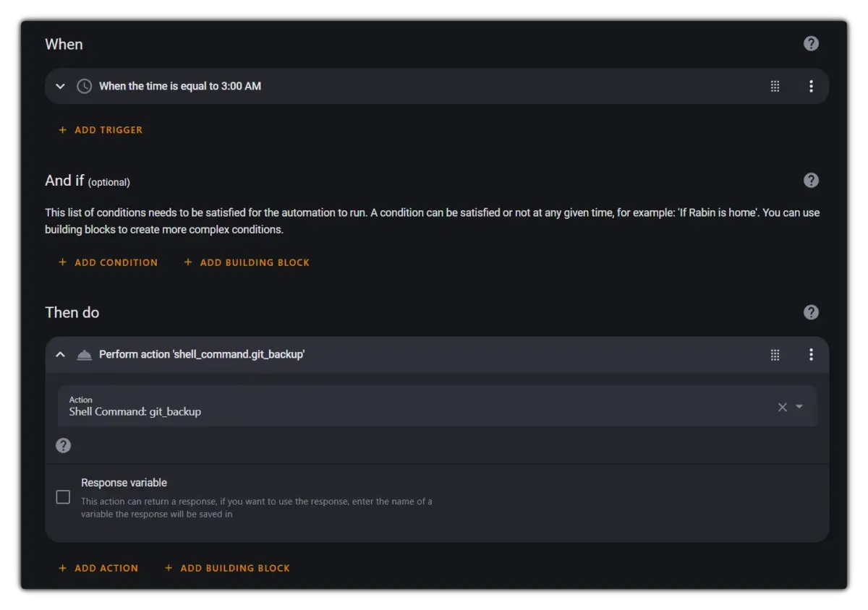The image size is (868, 610).
Task: Enable the Response variable checkbox
Action: coord(64,497)
